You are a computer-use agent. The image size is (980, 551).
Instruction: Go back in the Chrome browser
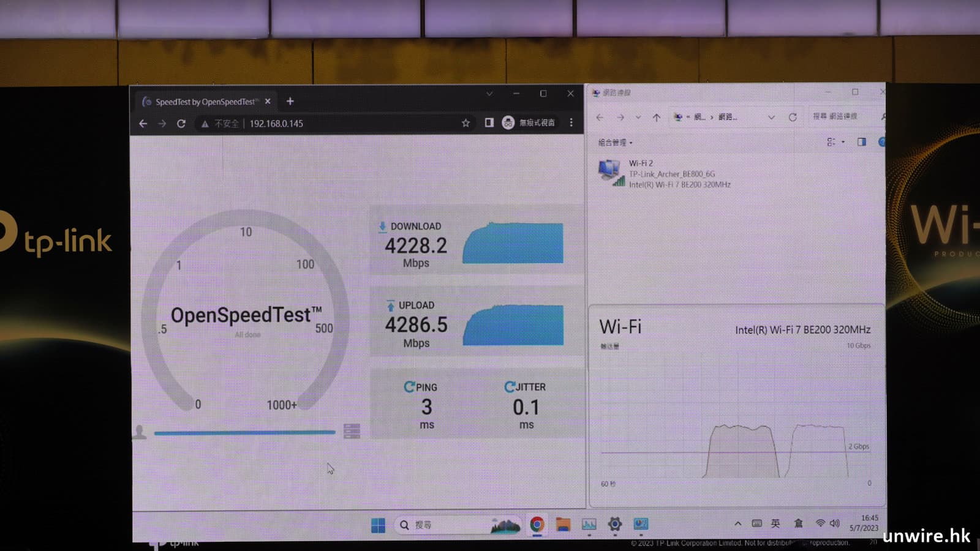(x=143, y=124)
